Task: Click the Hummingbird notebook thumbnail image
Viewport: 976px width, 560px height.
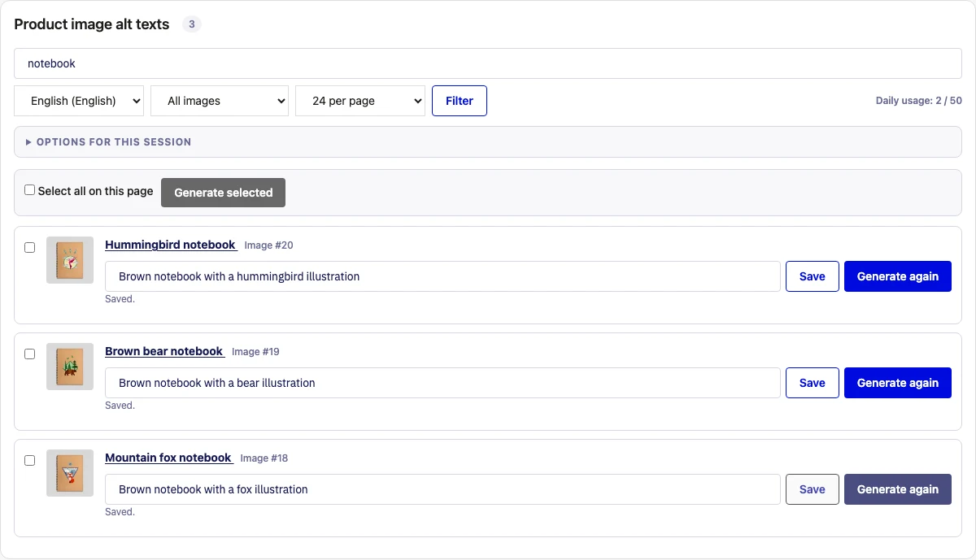Action: 70,260
